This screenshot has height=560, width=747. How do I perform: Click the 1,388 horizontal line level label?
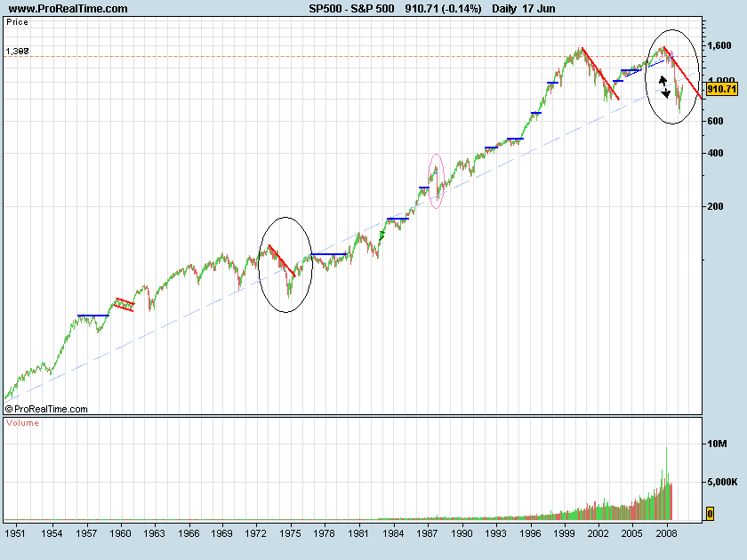17,51
